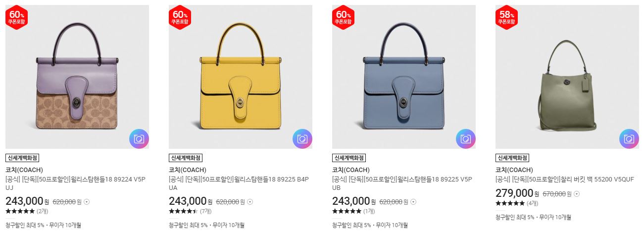Image resolution: width=644 pixels, height=236 pixels.
Task: Click 58% coupon badge on green bucket bag
Action: click(x=506, y=17)
